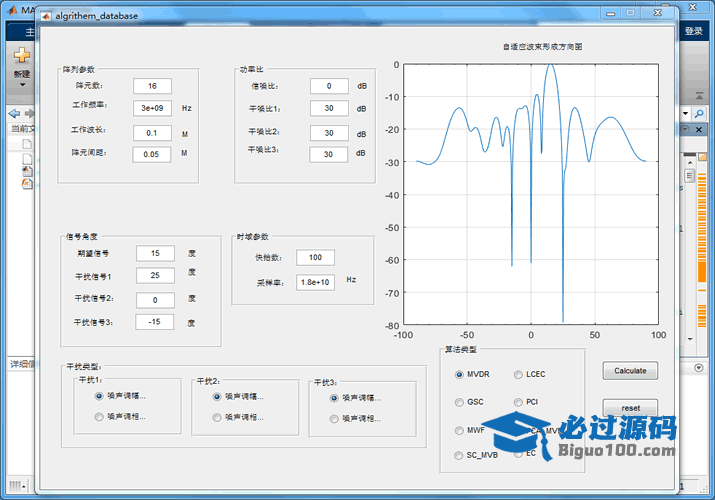Click the 新建 plus icon in MATLAB
Screen dimensions: 715x500
(x=21, y=55)
